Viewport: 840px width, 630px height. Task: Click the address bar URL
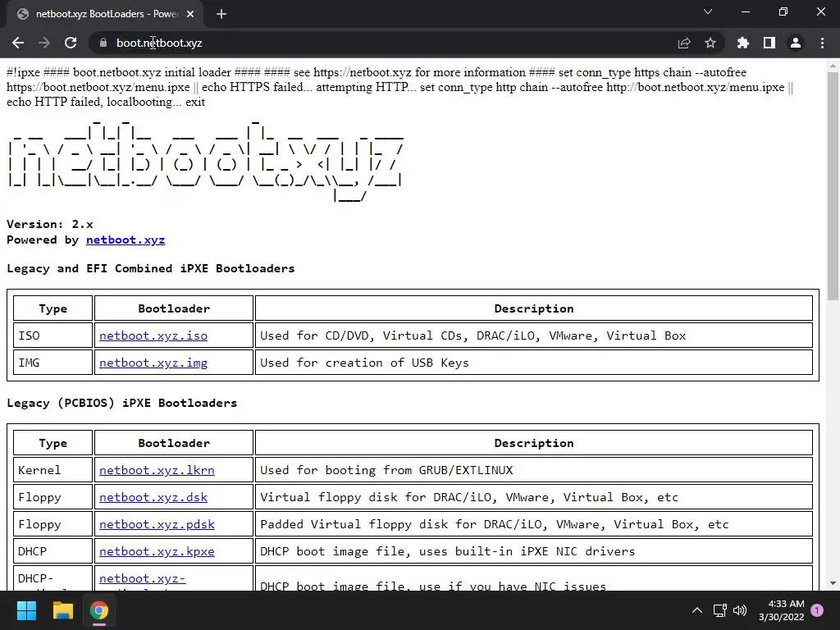159,43
